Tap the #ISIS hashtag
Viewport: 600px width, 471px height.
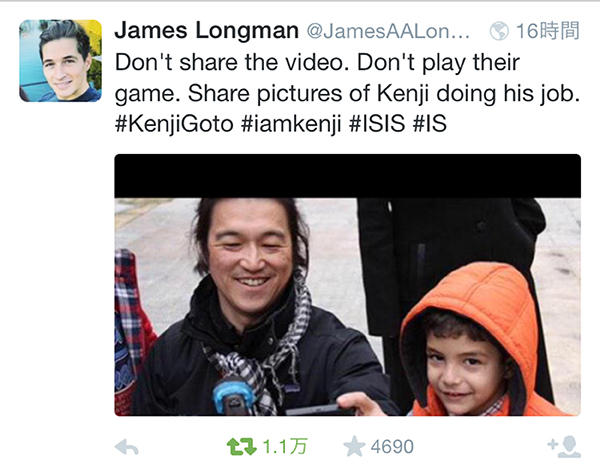point(377,124)
